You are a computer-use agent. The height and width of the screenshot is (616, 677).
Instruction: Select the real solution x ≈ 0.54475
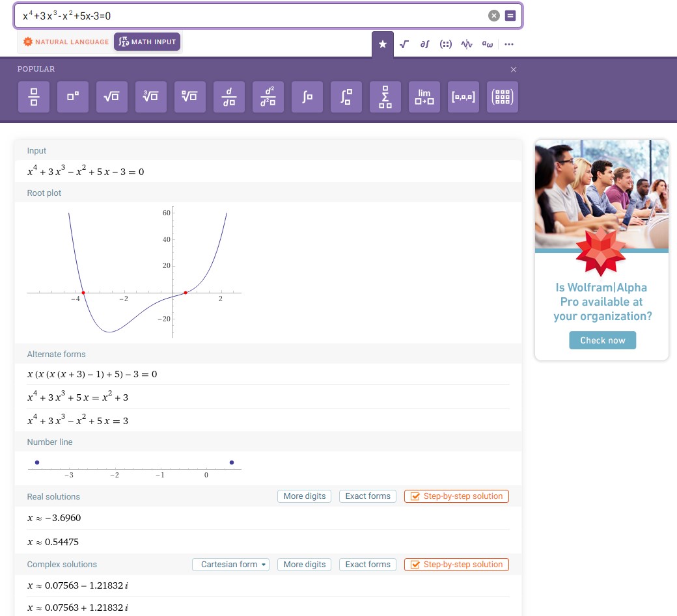pyautogui.click(x=53, y=542)
